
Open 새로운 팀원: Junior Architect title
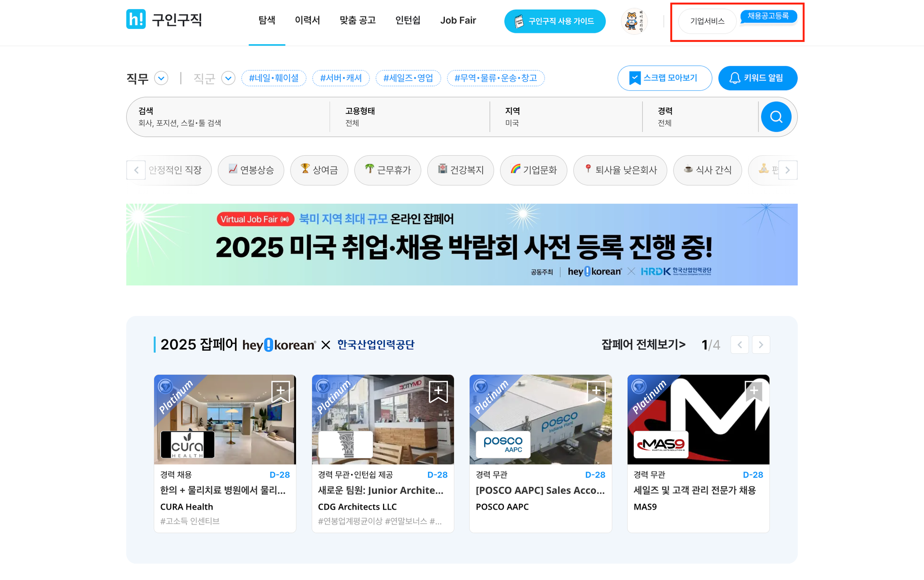point(381,491)
